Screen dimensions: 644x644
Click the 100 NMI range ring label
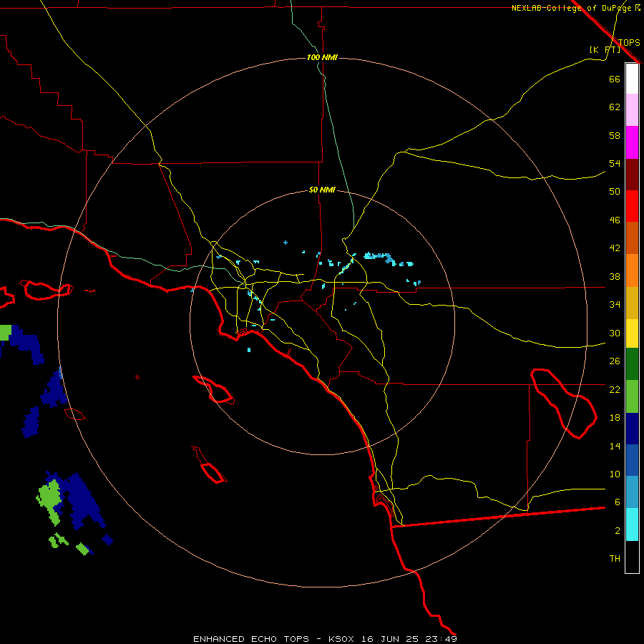[322, 57]
